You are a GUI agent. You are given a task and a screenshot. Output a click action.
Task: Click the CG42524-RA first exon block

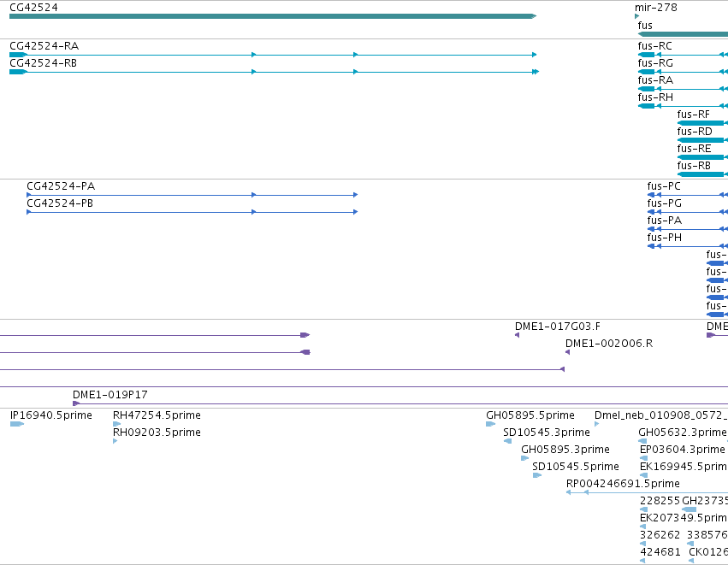(x=18, y=55)
